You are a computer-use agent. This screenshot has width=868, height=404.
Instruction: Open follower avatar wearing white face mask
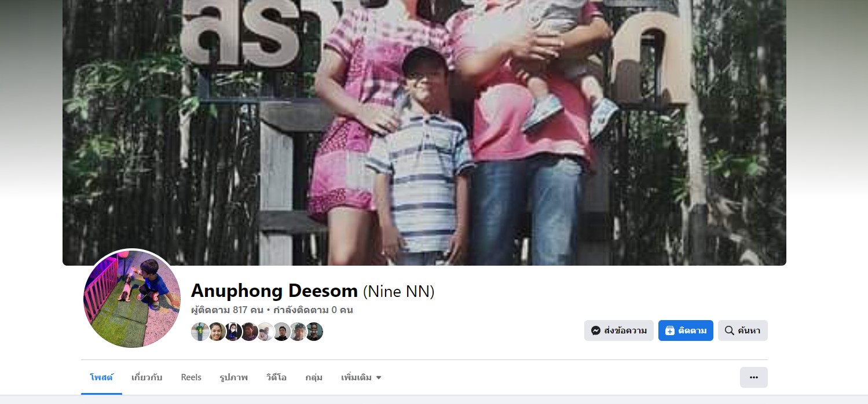point(233,332)
